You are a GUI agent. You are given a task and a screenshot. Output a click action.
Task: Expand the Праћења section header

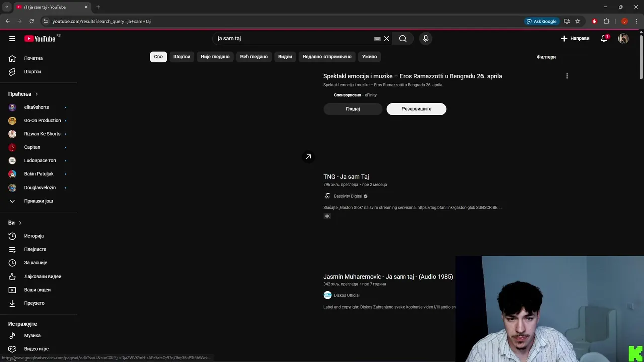[23, 94]
